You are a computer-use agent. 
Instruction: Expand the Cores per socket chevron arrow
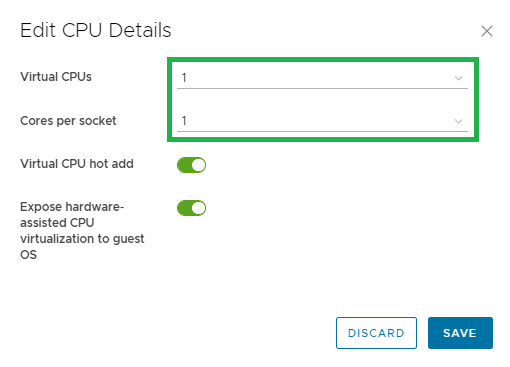click(x=458, y=121)
